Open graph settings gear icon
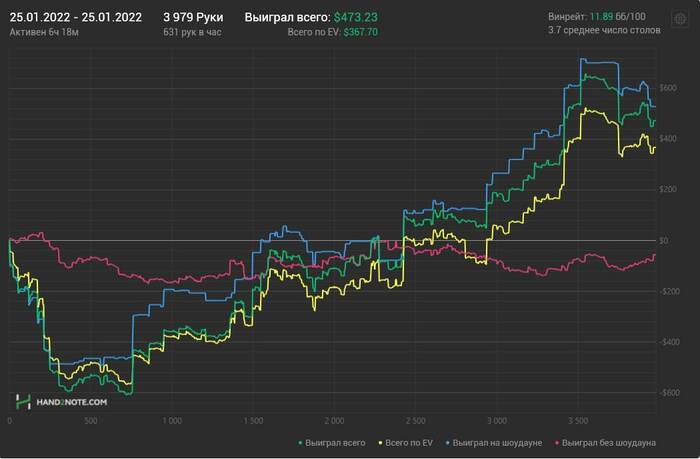 pos(680,19)
